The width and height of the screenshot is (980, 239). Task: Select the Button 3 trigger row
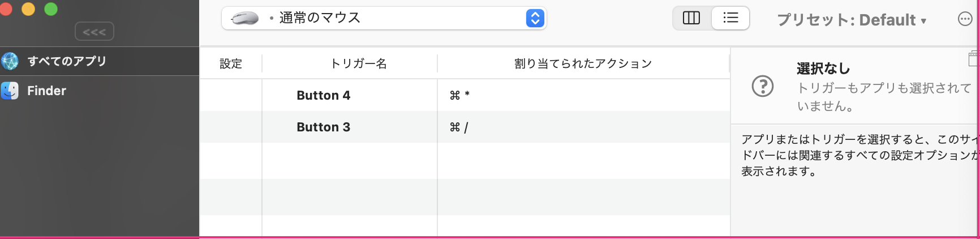(x=323, y=127)
